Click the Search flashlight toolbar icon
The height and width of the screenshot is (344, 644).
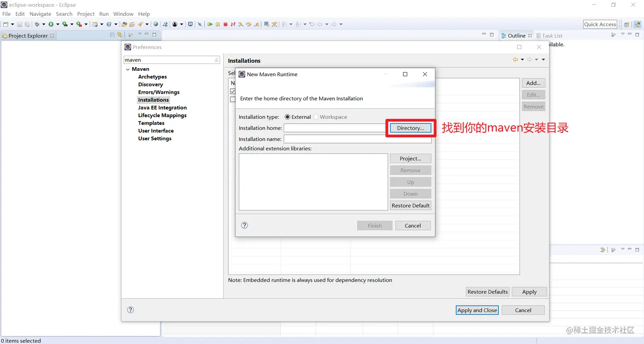(x=141, y=24)
